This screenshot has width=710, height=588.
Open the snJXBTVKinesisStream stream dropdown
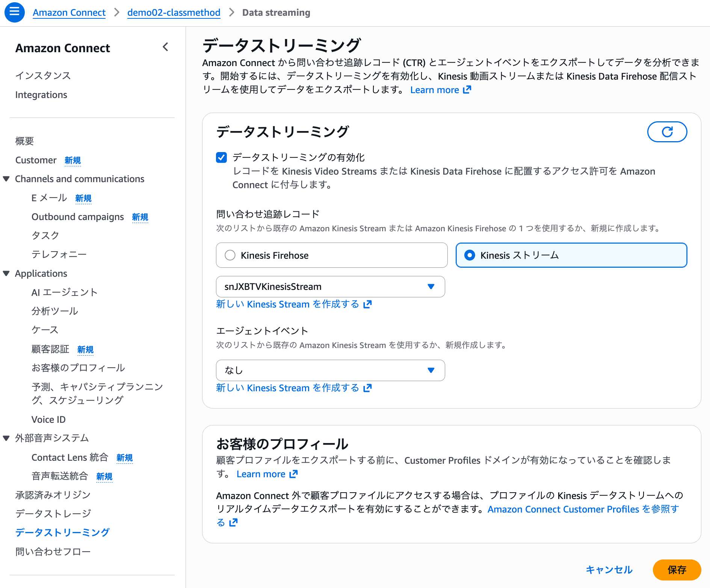tap(331, 287)
